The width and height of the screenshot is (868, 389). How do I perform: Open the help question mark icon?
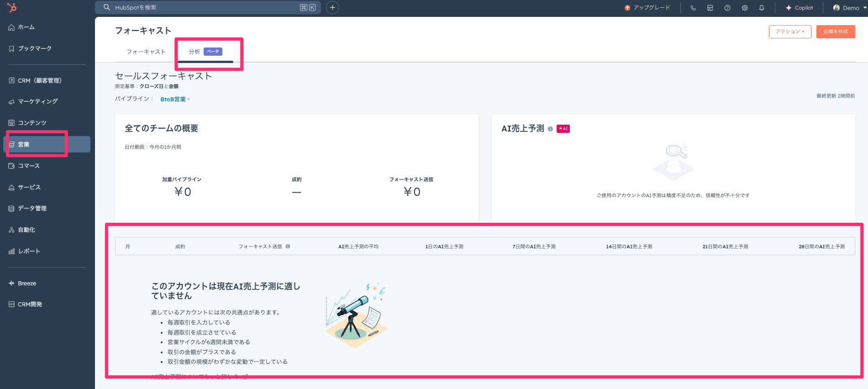point(727,8)
